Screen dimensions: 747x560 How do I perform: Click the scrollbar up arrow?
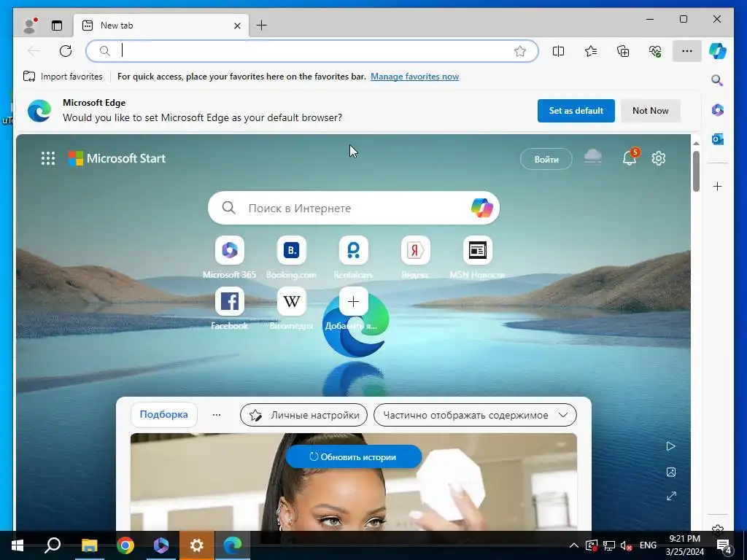[x=696, y=142]
